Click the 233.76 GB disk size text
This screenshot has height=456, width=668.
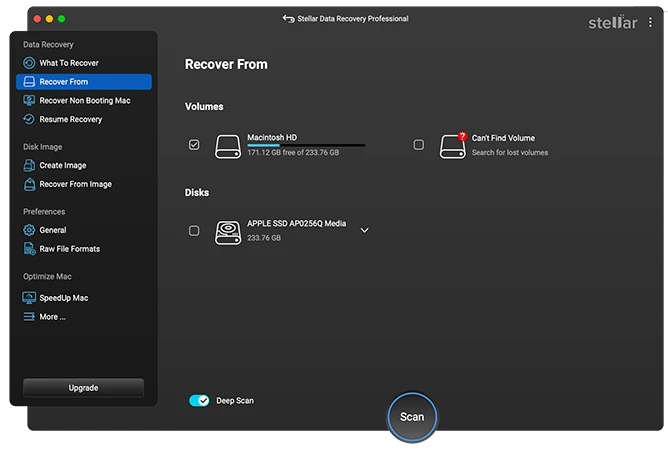[x=264, y=238]
